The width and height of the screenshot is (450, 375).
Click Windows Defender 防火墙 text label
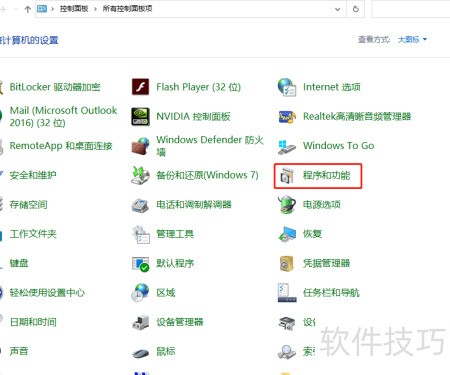click(x=210, y=146)
